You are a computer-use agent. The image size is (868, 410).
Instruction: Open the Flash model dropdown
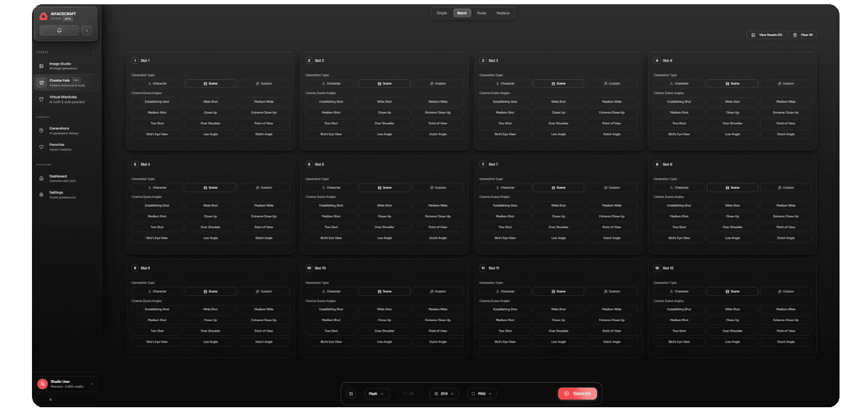click(x=376, y=393)
